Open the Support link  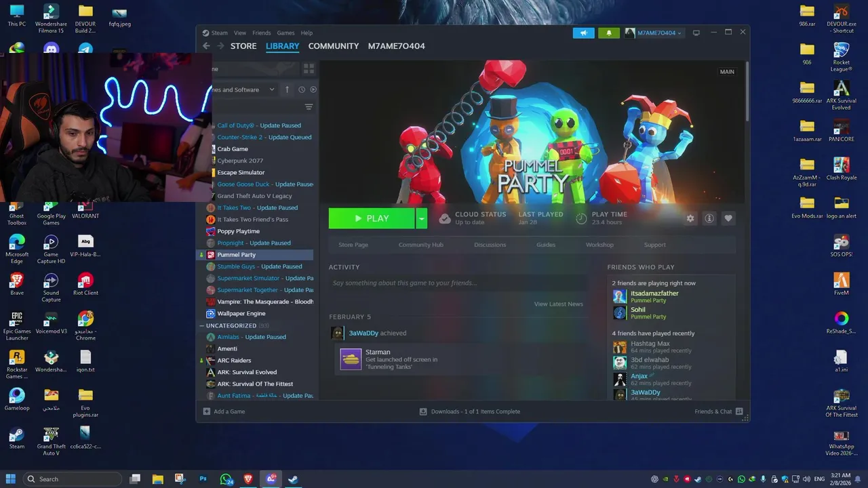point(654,245)
